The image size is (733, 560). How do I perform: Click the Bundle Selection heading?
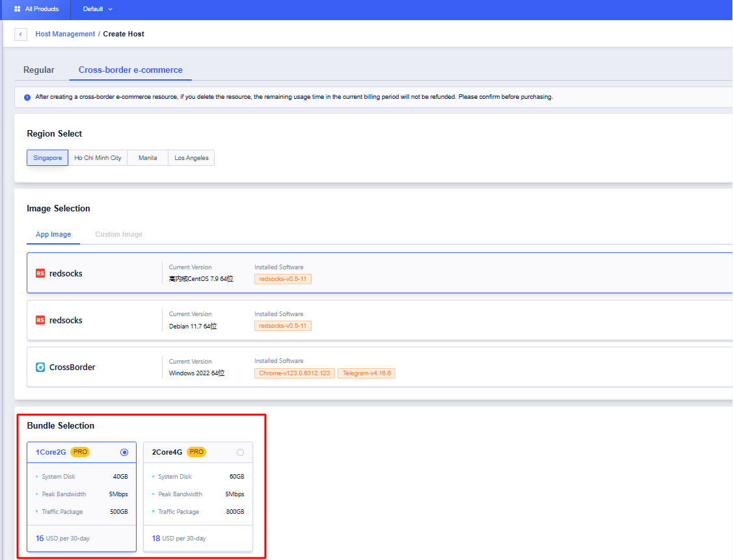(60, 426)
